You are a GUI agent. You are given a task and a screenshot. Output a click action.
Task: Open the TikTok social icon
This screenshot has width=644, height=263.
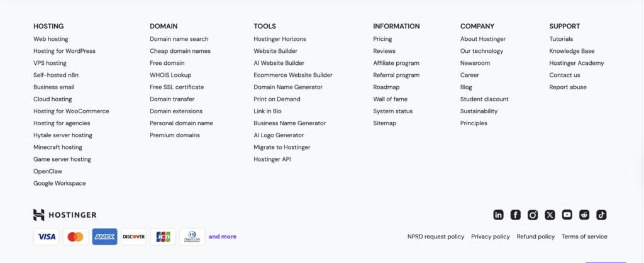click(x=601, y=215)
